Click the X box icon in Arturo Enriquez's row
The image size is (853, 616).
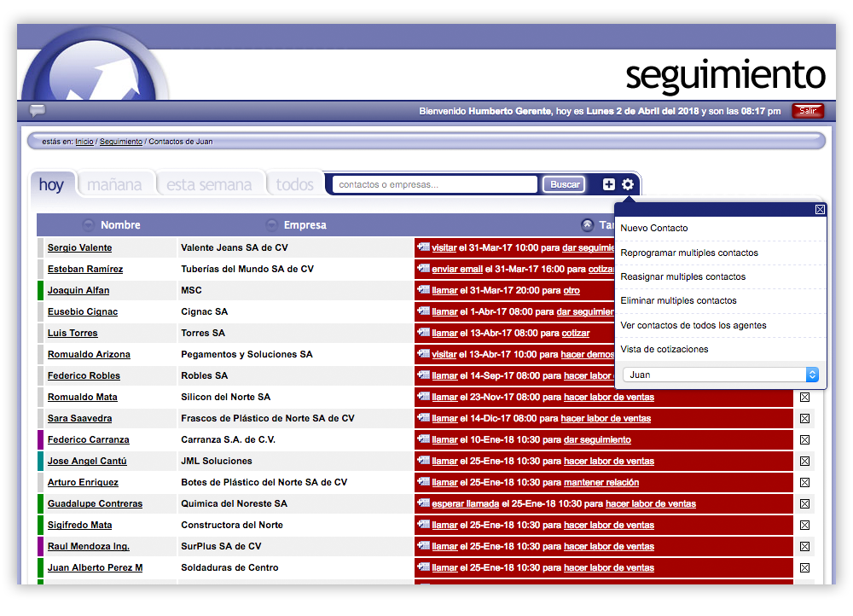coord(804,483)
